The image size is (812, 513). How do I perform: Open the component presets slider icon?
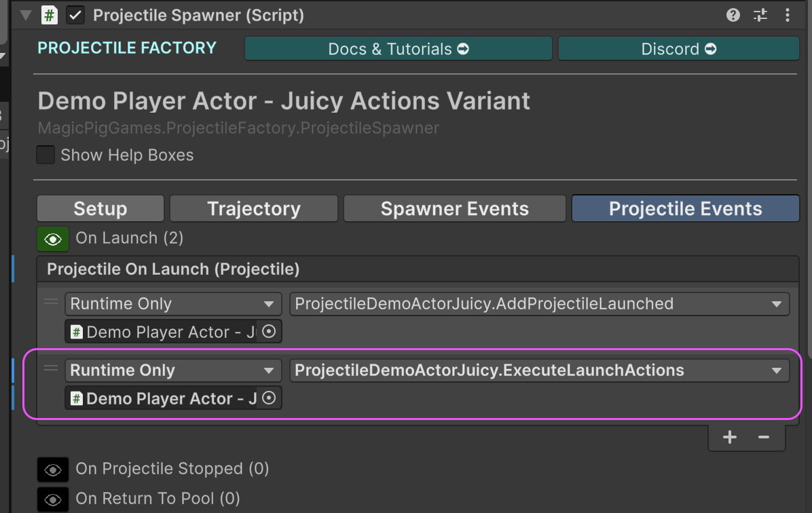coord(760,15)
